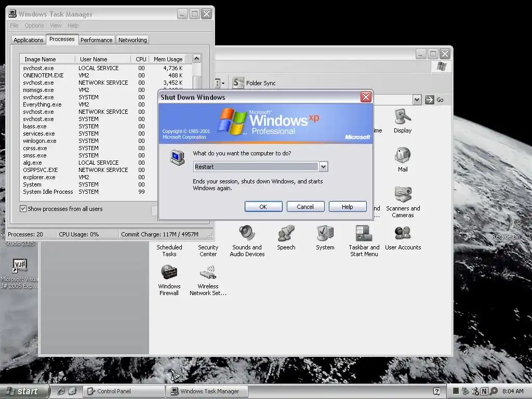Switch to the Networking tab

[132, 40]
